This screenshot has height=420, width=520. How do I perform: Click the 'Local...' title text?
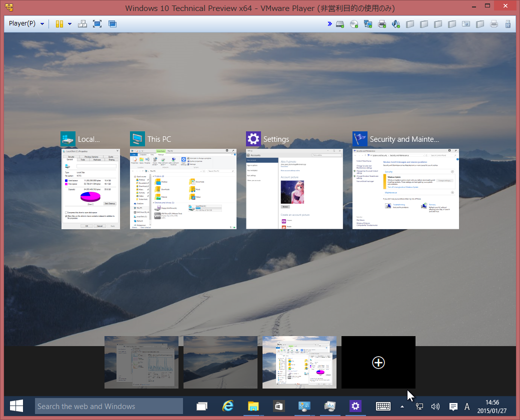tap(88, 139)
